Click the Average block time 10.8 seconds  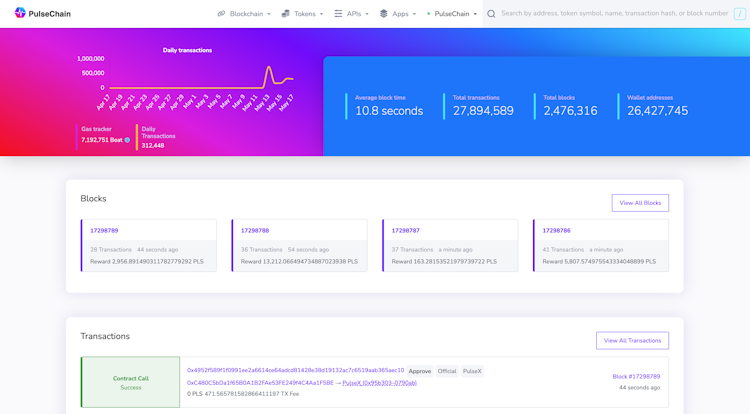click(x=389, y=111)
